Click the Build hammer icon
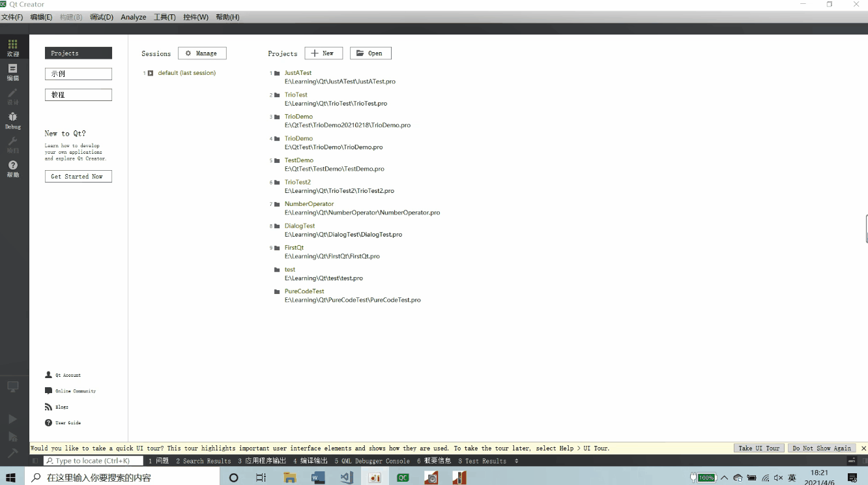Viewport: 868px width, 485px height. pyautogui.click(x=13, y=453)
